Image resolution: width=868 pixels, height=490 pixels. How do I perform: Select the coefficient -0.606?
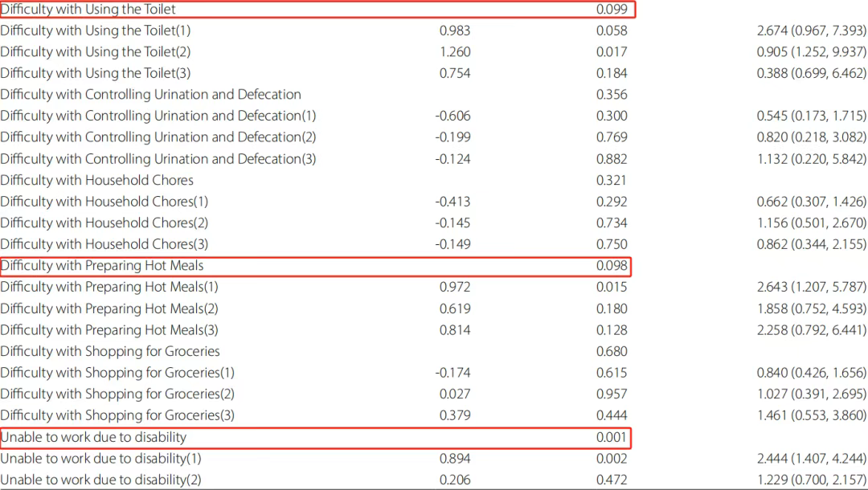pos(452,116)
